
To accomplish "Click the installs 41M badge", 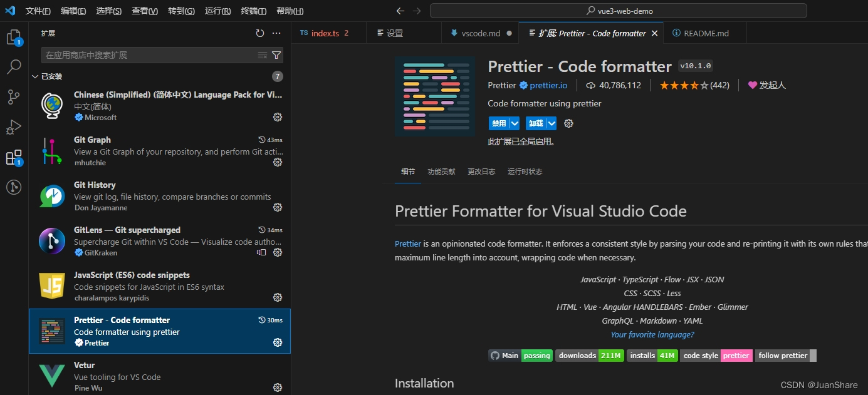I will (652, 356).
